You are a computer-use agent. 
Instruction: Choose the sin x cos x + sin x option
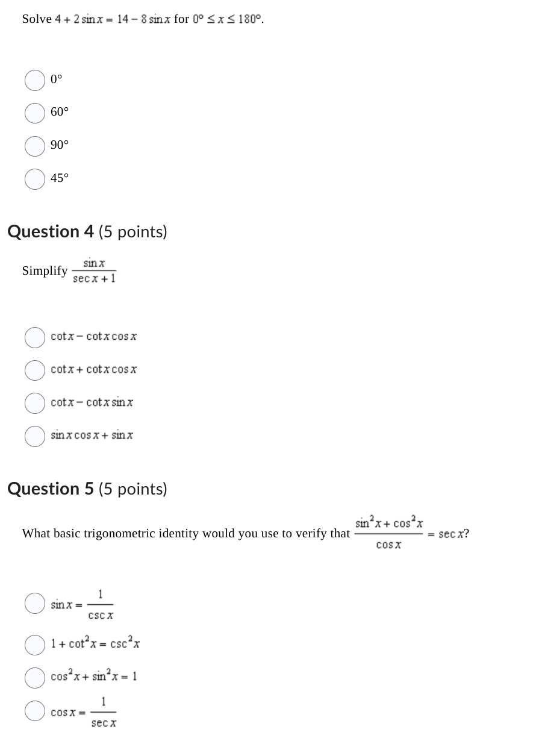34,436
